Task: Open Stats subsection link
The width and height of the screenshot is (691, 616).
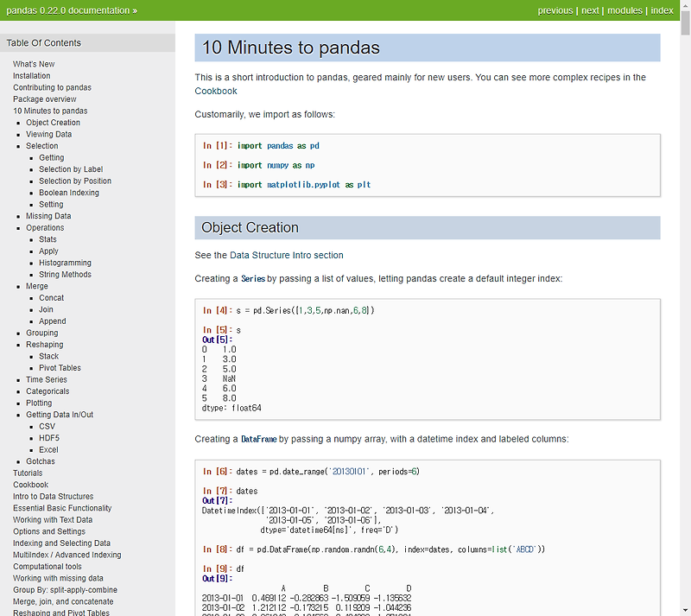Action: point(48,239)
